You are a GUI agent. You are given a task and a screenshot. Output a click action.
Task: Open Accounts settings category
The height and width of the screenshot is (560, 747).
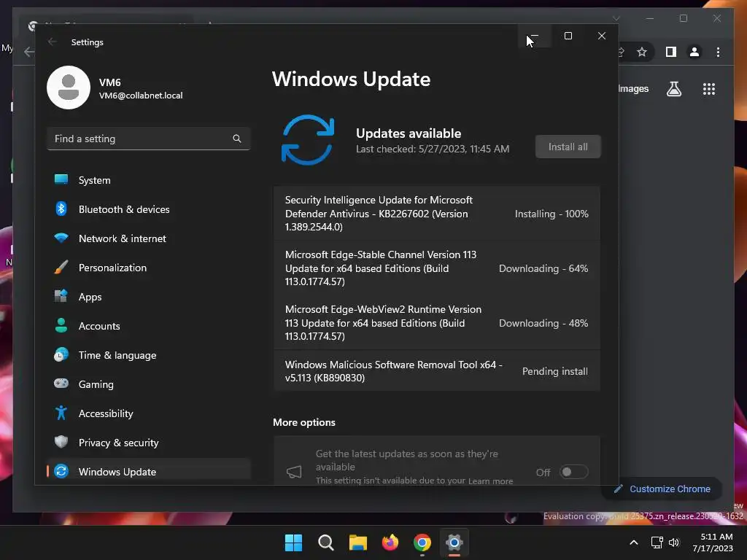148,326
